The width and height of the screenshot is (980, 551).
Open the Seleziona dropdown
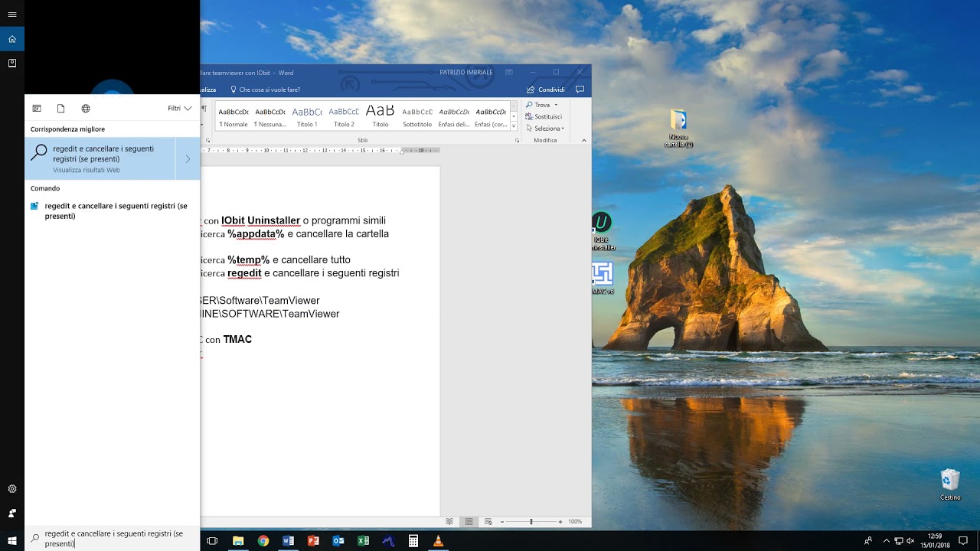tap(545, 129)
